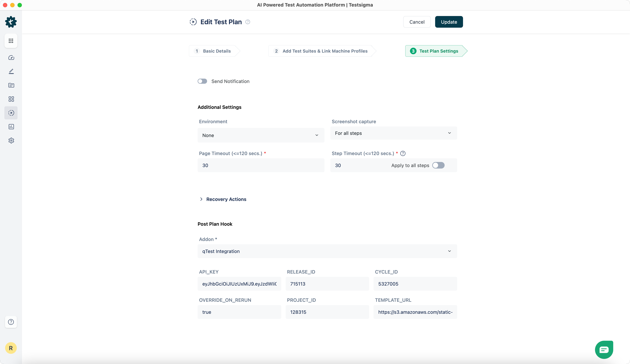Toggle Apply to all steps switch

pyautogui.click(x=438, y=165)
